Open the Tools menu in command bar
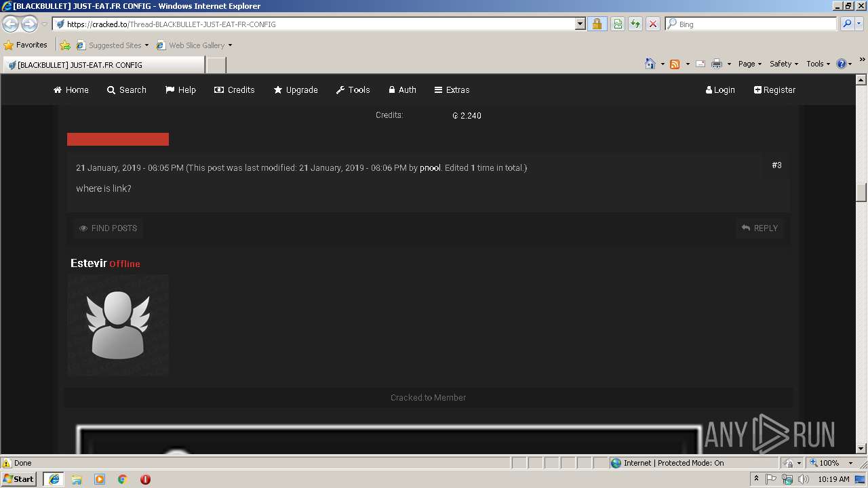Image resolution: width=868 pixels, height=488 pixels. [x=818, y=64]
